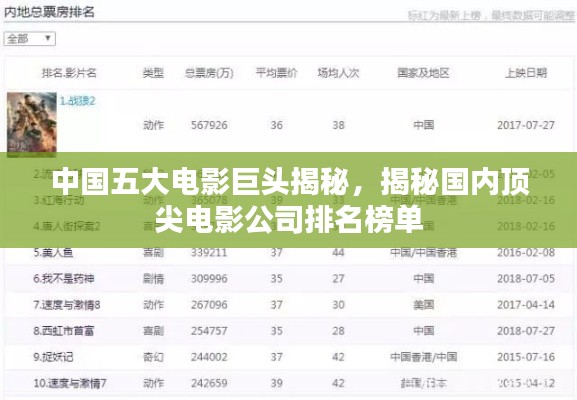Open the 5.美人鱼 movie entry
The image size is (577, 400).
53,253
